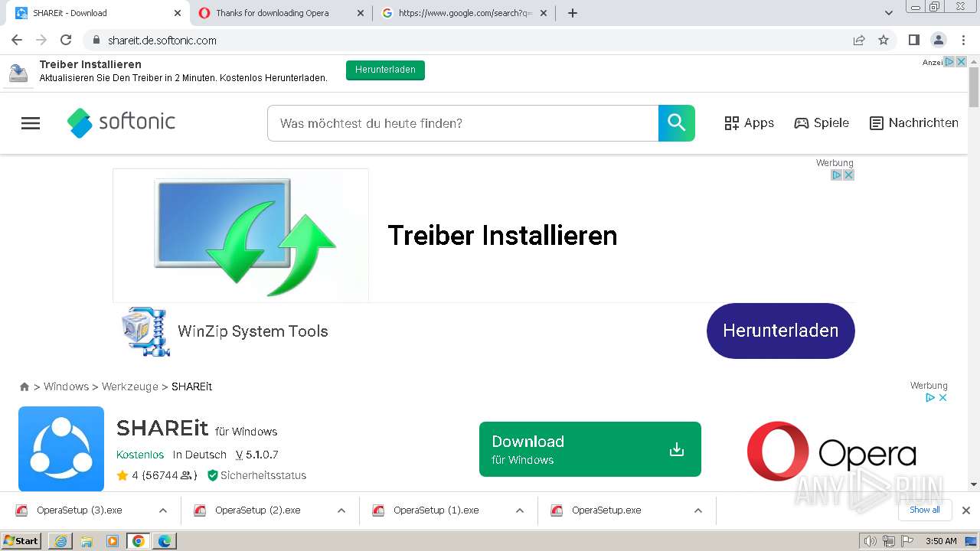Open the Windows Start menu
The height and width of the screenshot is (551, 980).
[x=21, y=541]
